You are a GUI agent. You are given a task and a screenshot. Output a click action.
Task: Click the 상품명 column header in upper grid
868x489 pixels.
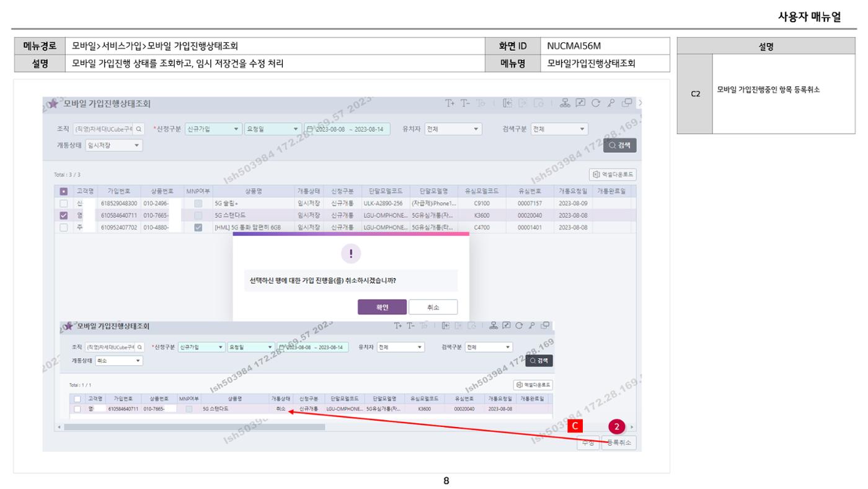[x=253, y=192]
